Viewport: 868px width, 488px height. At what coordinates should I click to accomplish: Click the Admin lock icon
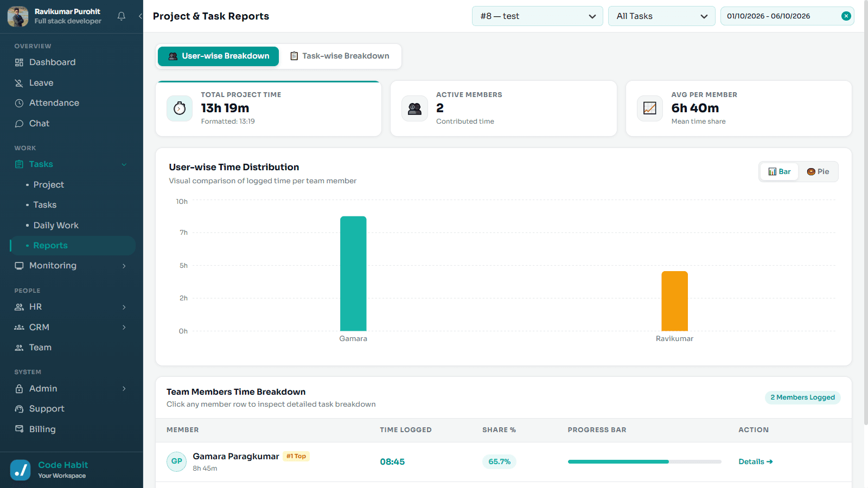point(19,389)
